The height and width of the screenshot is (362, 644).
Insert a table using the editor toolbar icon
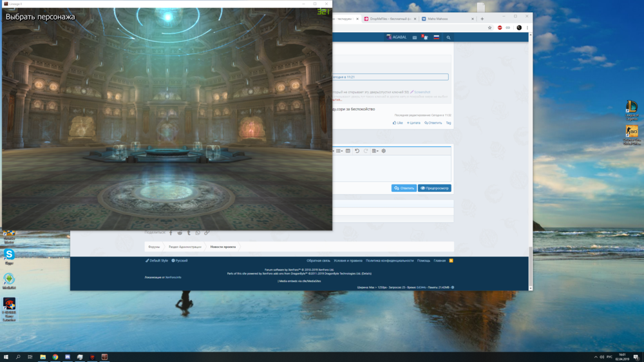[348, 151]
